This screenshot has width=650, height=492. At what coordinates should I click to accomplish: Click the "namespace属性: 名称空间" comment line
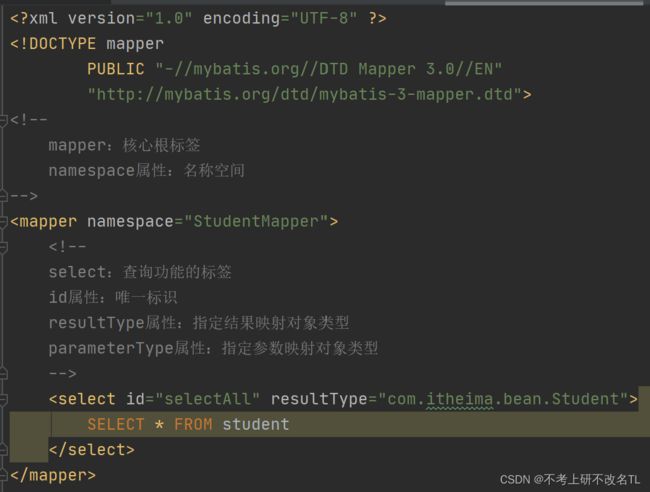point(147,171)
